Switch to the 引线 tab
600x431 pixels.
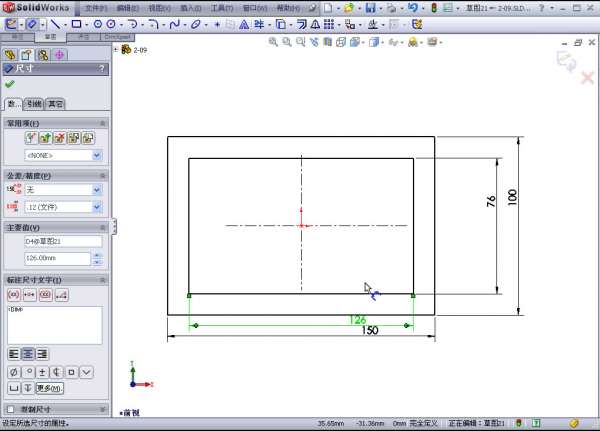[34, 104]
